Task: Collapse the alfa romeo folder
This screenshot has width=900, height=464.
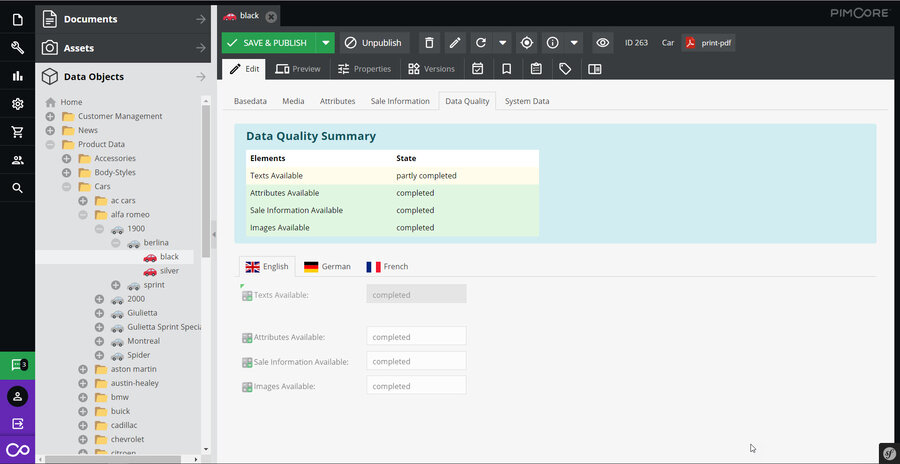Action: click(x=83, y=214)
